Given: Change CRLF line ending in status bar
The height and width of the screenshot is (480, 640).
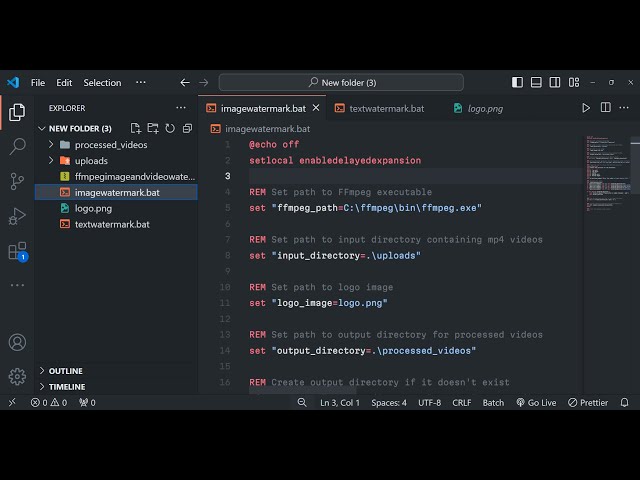Looking at the screenshot, I should (461, 403).
